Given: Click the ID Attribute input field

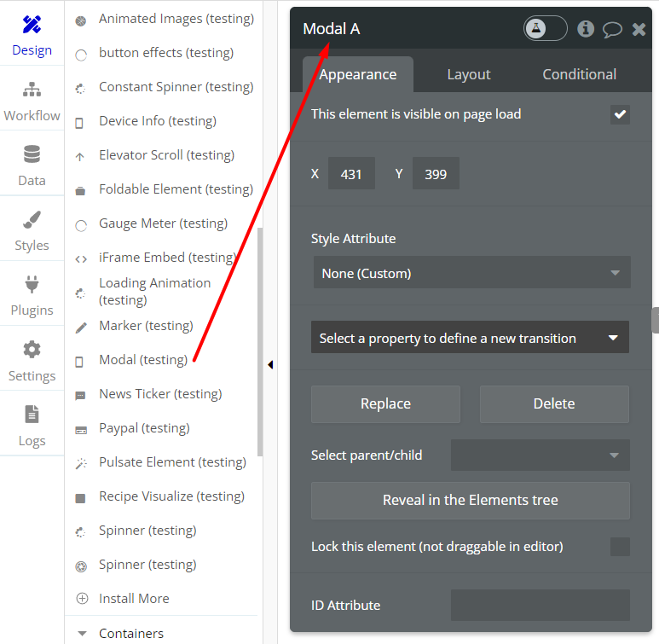Looking at the screenshot, I should pyautogui.click(x=540, y=605).
